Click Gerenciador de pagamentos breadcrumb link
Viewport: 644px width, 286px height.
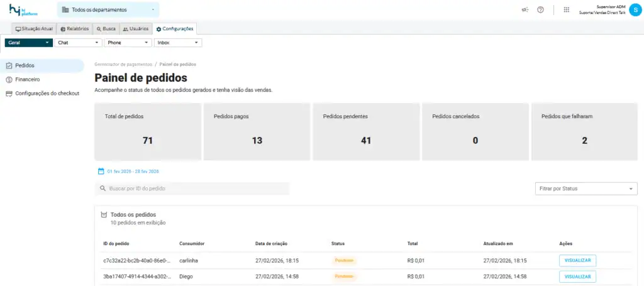pyautogui.click(x=123, y=64)
